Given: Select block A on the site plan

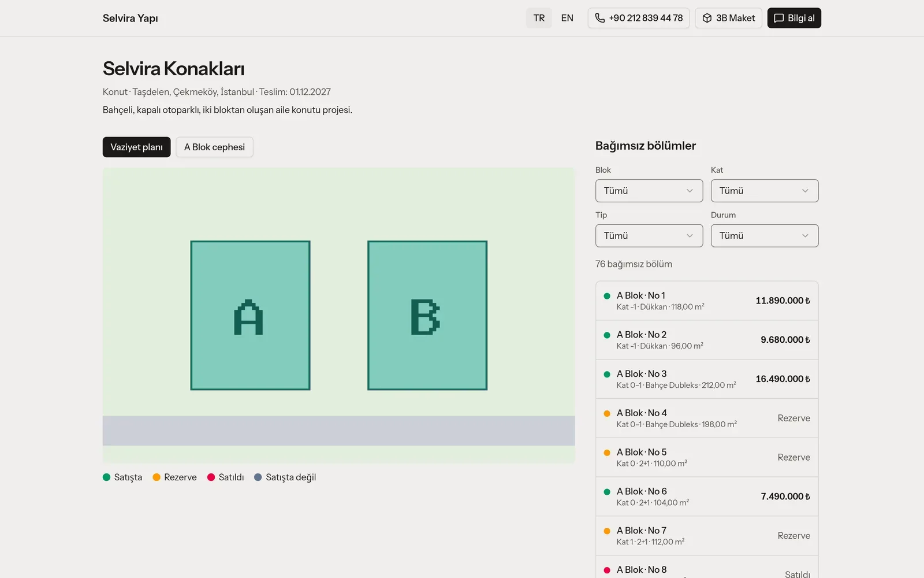Looking at the screenshot, I should pyautogui.click(x=250, y=316).
